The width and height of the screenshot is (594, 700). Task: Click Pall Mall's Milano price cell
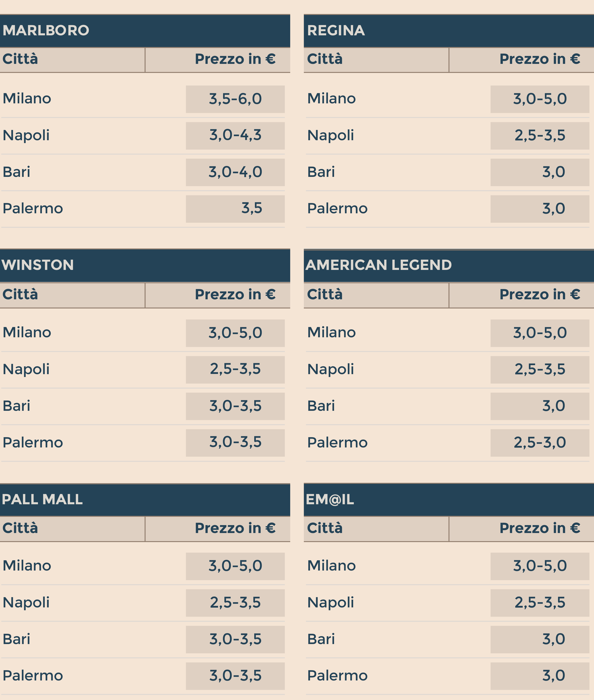(x=235, y=566)
